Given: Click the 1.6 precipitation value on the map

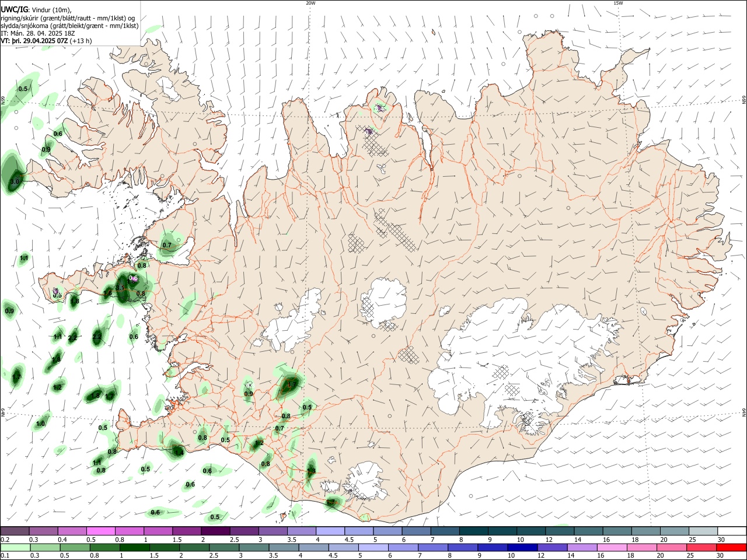Looking at the screenshot, I should point(107,293).
